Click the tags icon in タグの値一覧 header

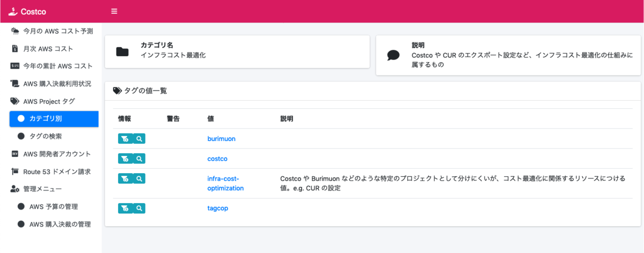(118, 91)
